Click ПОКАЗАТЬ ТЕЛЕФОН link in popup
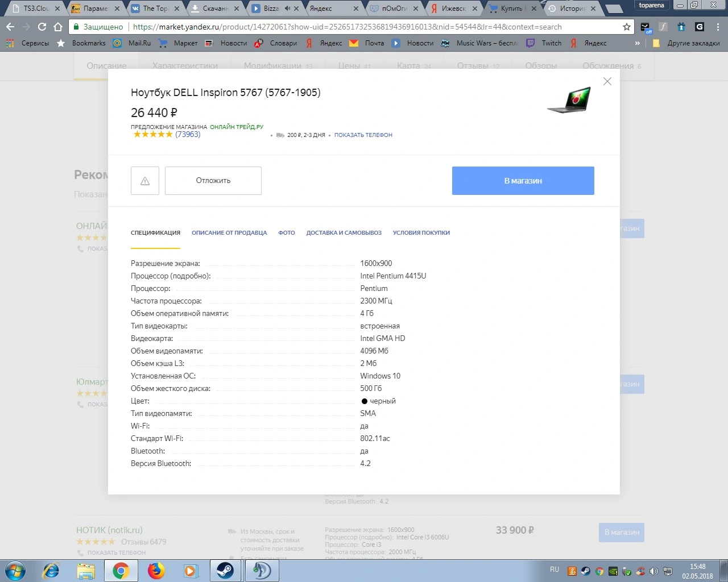Viewport: 728px width, 582px height. (363, 135)
